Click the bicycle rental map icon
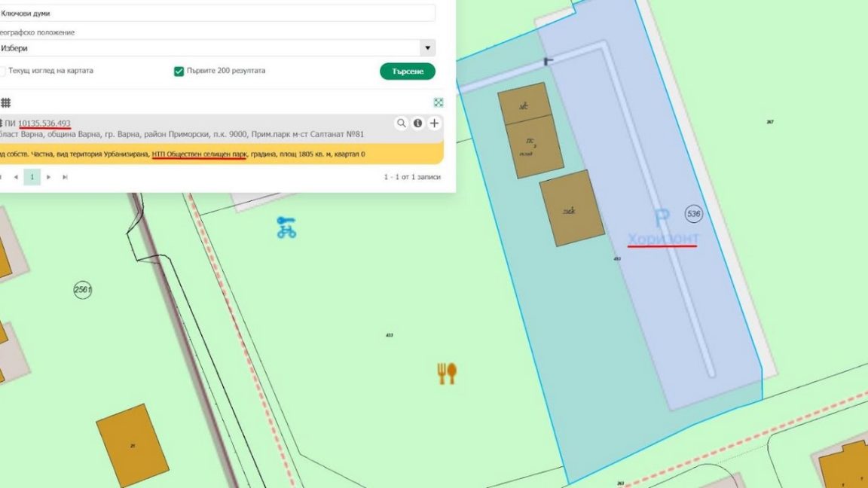This screenshot has width=868, height=488. (286, 227)
